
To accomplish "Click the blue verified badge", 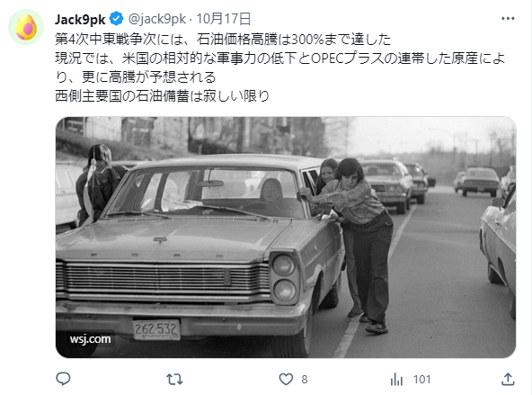I will [x=117, y=19].
